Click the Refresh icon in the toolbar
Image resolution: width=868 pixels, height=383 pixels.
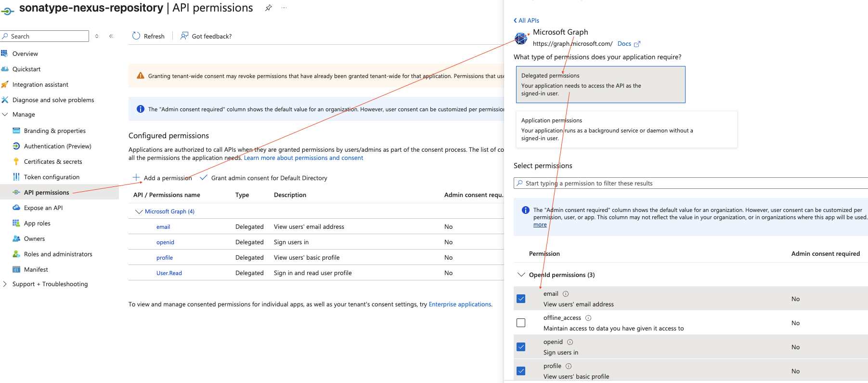[136, 36]
